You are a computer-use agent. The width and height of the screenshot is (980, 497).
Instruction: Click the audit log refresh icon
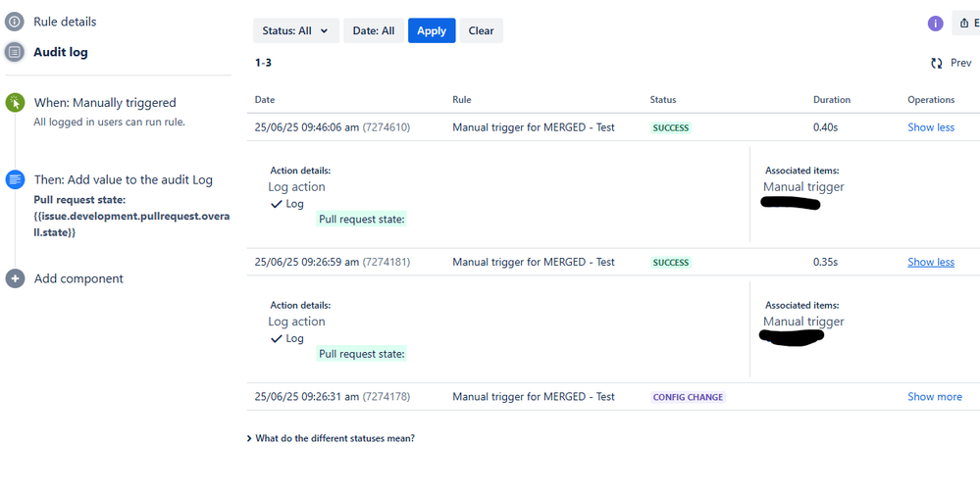pyautogui.click(x=936, y=63)
